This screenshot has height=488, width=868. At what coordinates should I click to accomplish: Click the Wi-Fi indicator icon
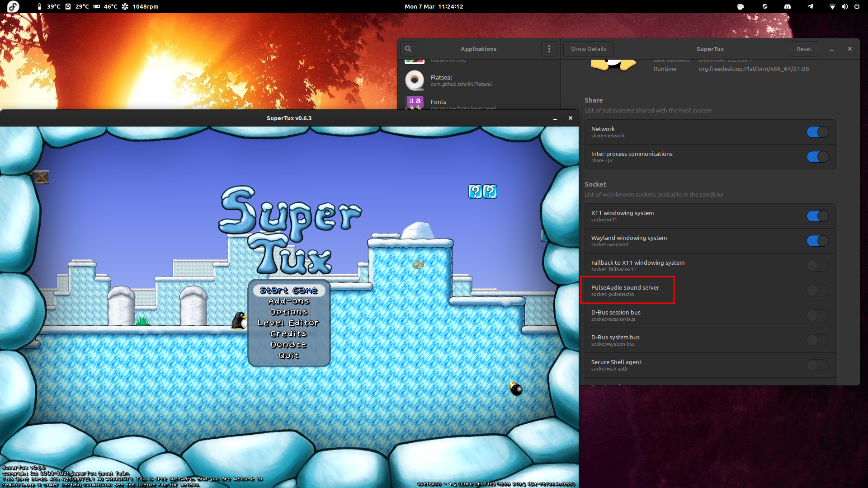tap(832, 6)
